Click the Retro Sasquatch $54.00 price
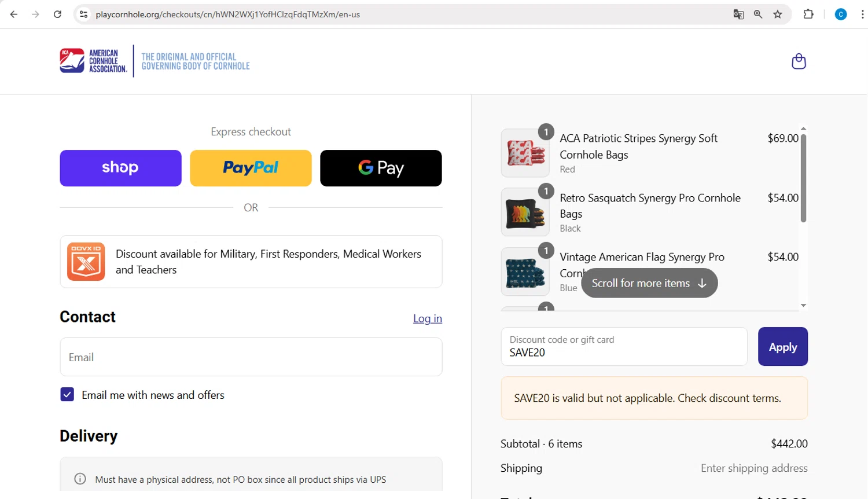Image resolution: width=868 pixels, height=499 pixels. click(783, 198)
